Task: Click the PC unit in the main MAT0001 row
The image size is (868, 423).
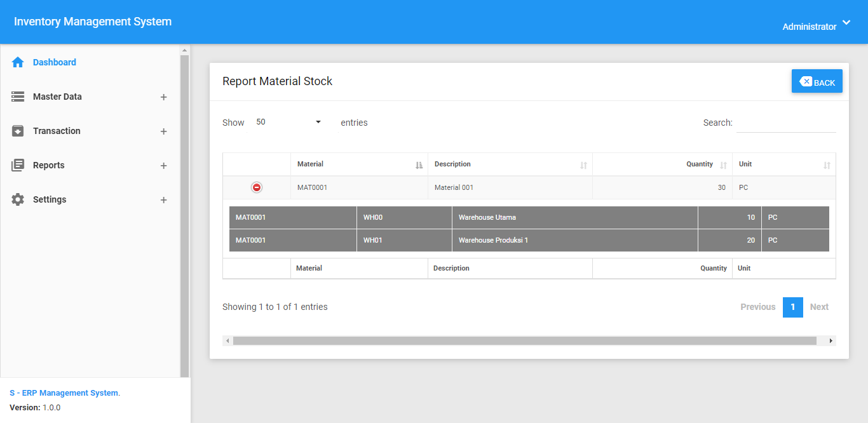Action: [743, 187]
